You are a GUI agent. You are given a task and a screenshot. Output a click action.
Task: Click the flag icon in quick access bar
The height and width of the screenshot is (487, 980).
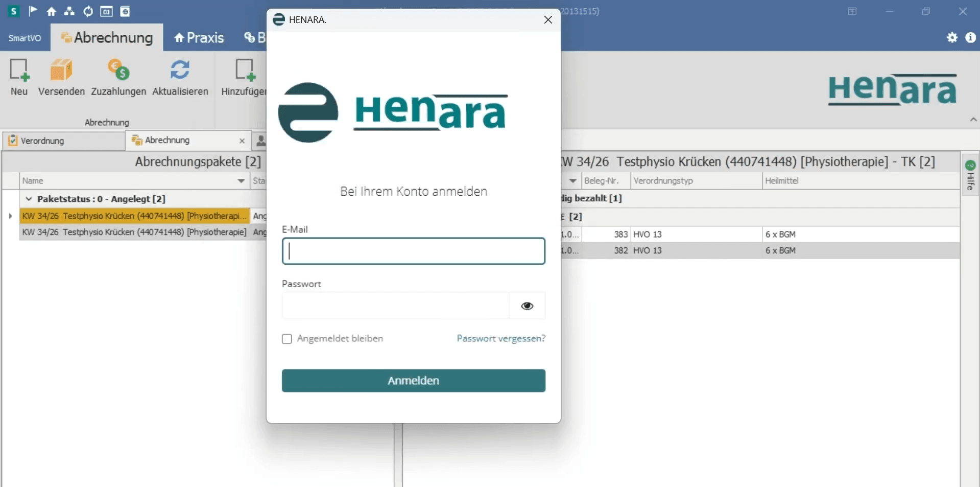(33, 11)
